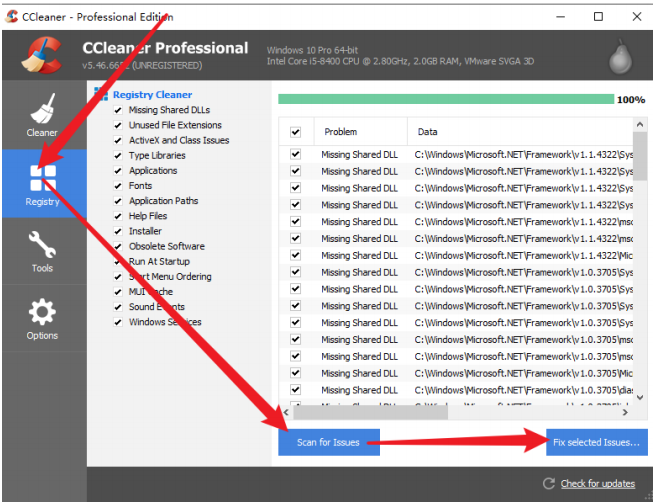Viewport: 657px width, 503px height.
Task: Start Scan for Issues
Action: click(x=328, y=442)
